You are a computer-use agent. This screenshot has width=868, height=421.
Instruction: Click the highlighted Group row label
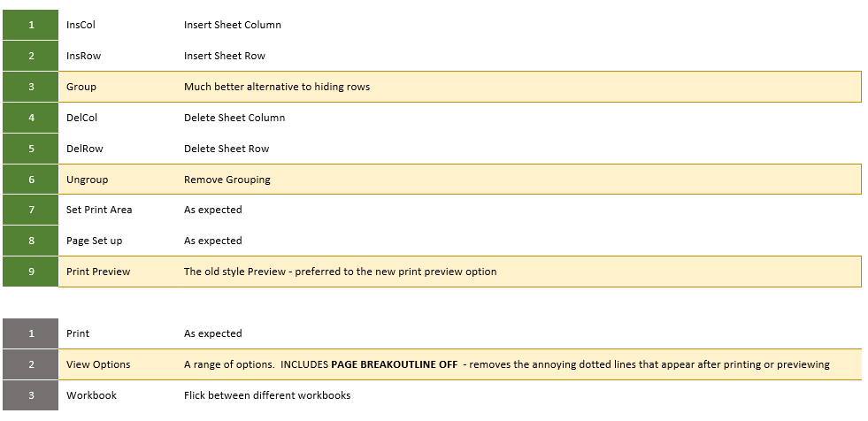coord(81,87)
